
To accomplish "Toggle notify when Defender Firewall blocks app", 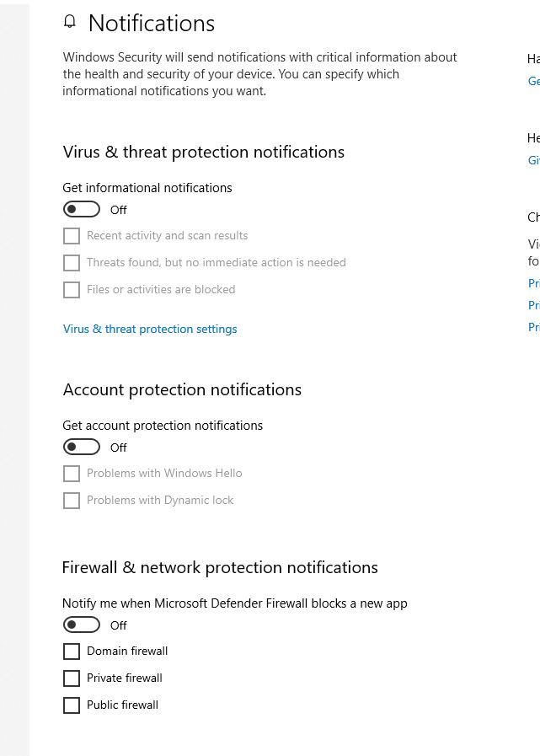I will 82,625.
